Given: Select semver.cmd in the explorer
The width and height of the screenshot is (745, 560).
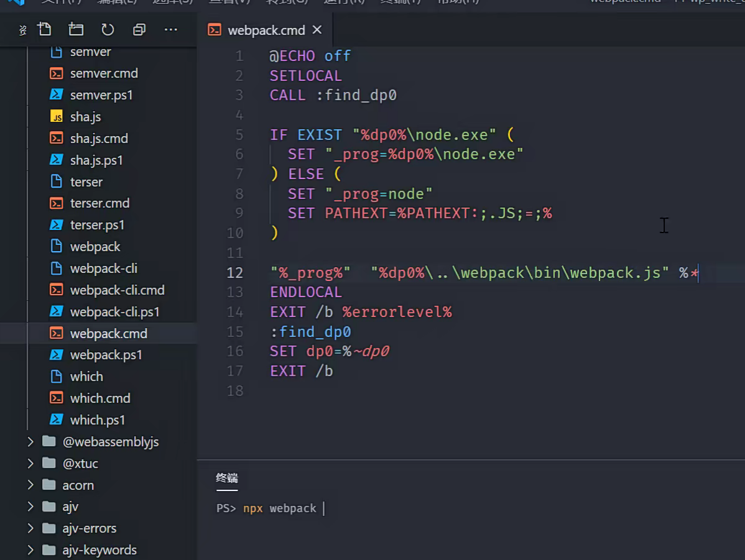Looking at the screenshot, I should click(104, 73).
